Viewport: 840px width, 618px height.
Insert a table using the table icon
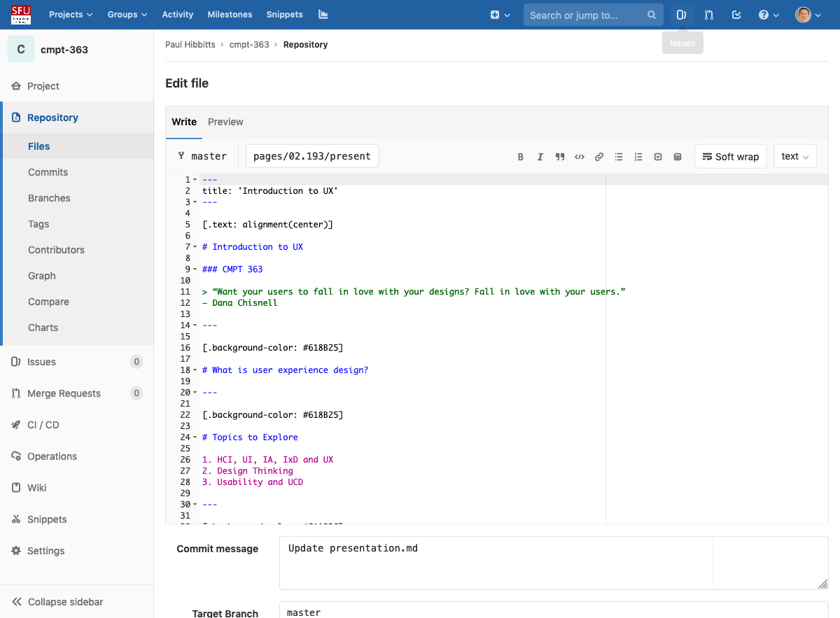[x=678, y=157]
